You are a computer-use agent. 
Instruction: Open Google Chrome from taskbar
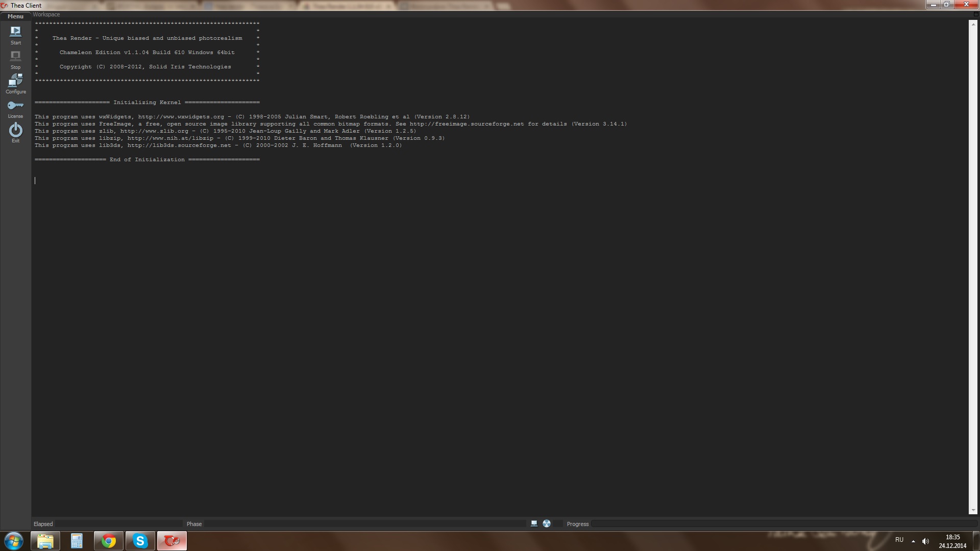point(109,541)
